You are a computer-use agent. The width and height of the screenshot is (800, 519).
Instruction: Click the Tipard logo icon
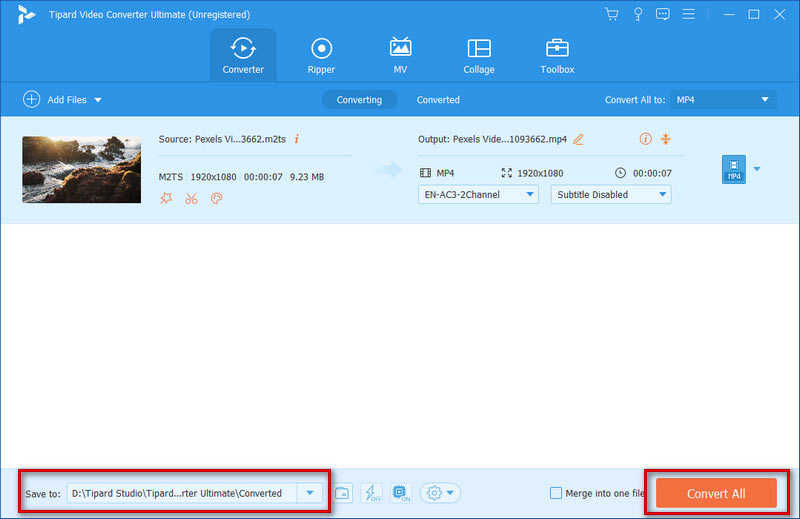click(26, 14)
